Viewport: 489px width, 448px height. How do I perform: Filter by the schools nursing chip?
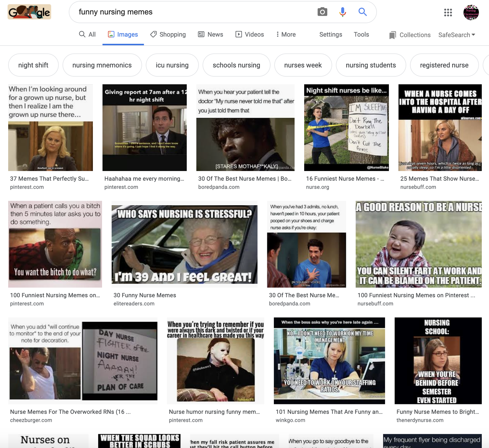[x=236, y=65]
